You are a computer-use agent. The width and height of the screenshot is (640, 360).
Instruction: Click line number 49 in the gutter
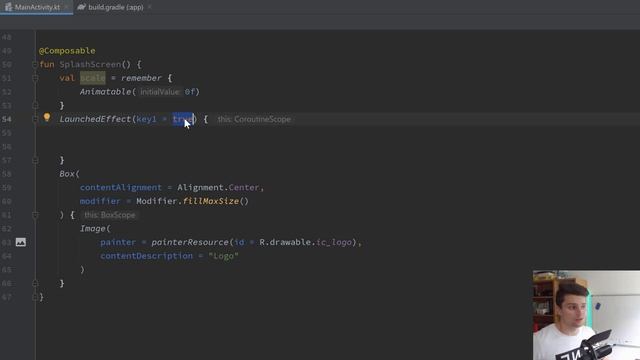click(x=7, y=51)
